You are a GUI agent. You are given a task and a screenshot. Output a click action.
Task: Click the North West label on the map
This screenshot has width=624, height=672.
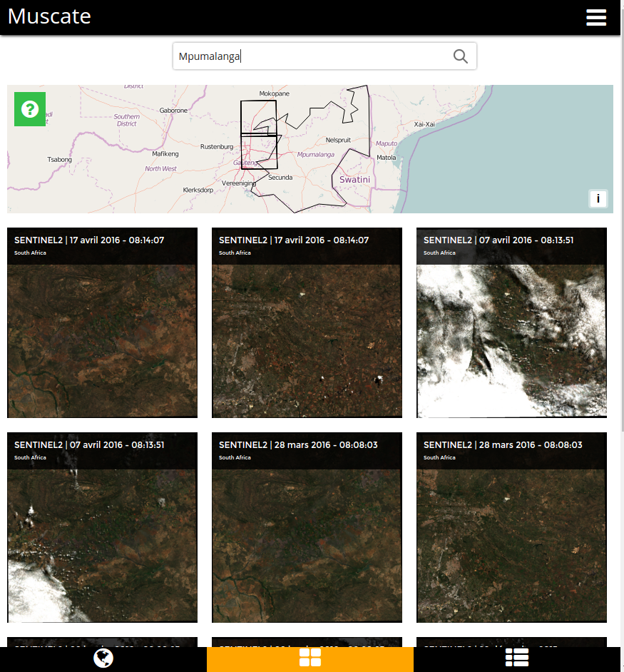click(160, 169)
